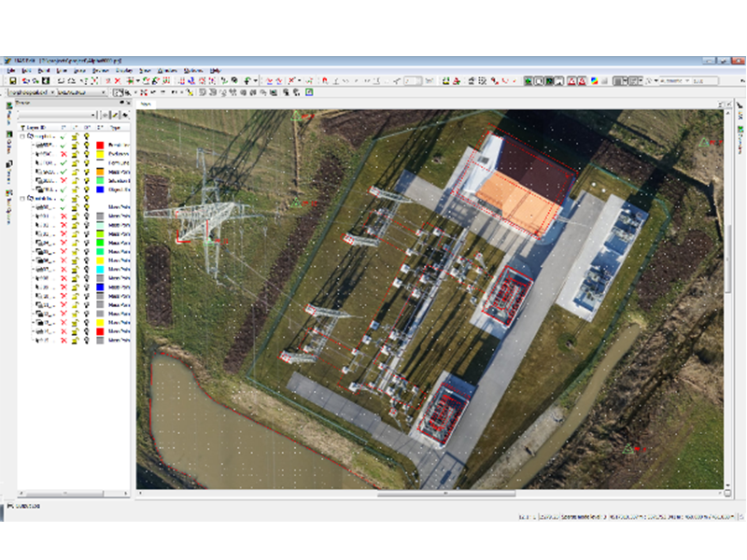Image resolution: width=747 pixels, height=560 pixels.
Task: Toggle lock icon of first layer group row
Action: tap(75, 136)
